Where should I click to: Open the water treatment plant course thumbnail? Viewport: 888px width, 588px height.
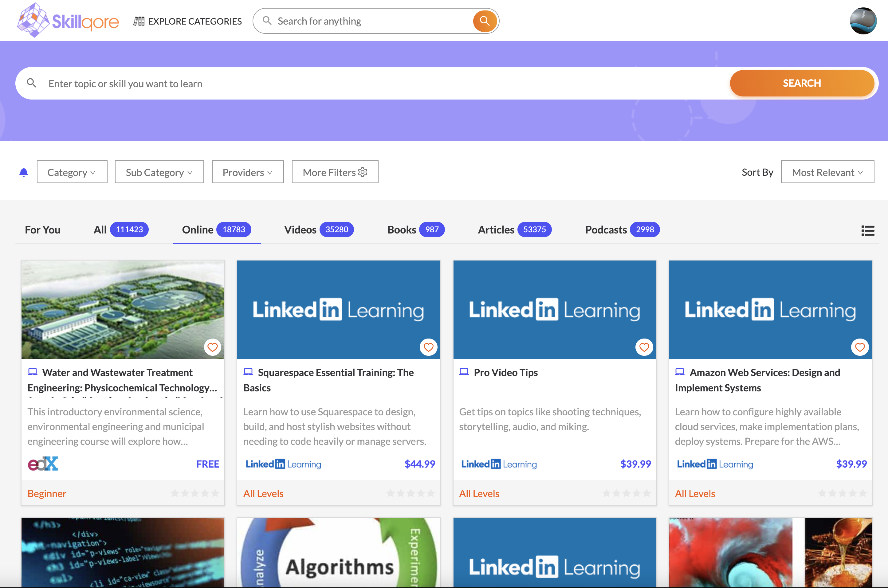[x=123, y=309]
